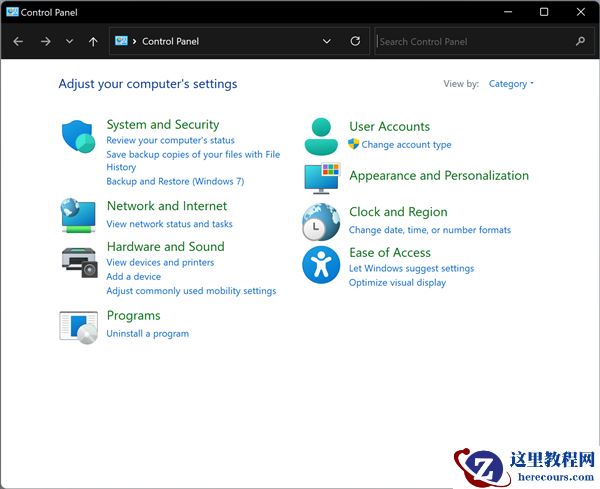
Task: Click the Uninstall a program link
Action: (147, 334)
